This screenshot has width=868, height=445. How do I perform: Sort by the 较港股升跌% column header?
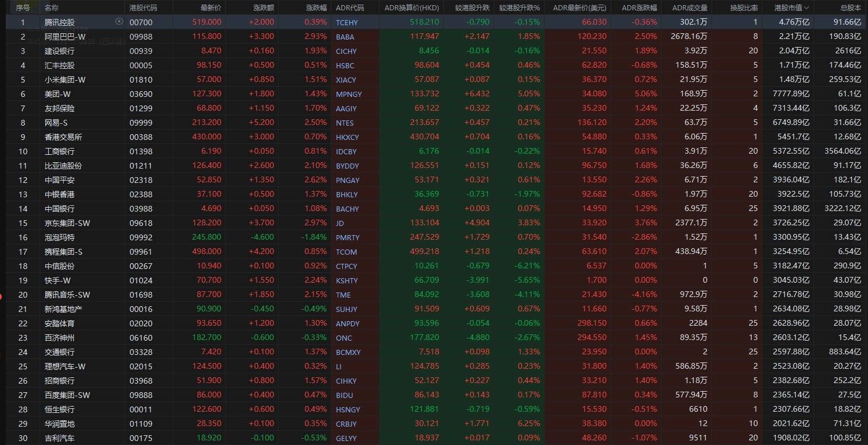[519, 8]
